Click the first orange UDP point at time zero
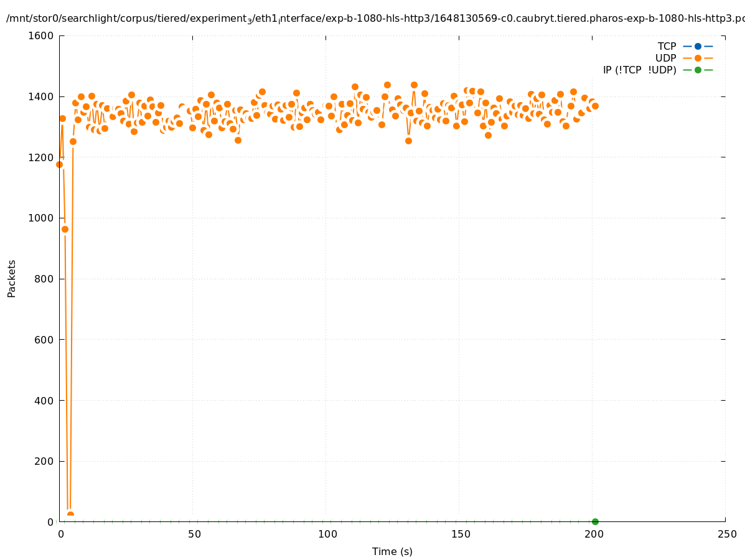The image size is (745, 560). [59, 164]
